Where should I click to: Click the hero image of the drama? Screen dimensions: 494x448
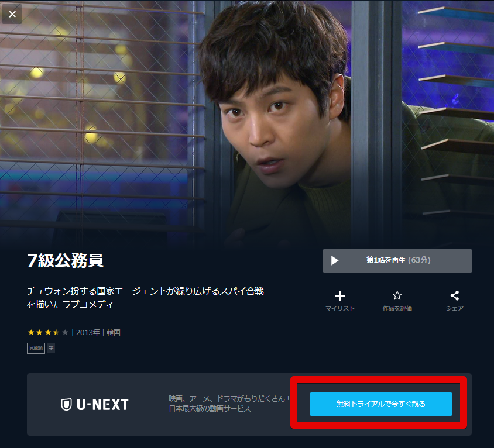[x=247, y=123]
